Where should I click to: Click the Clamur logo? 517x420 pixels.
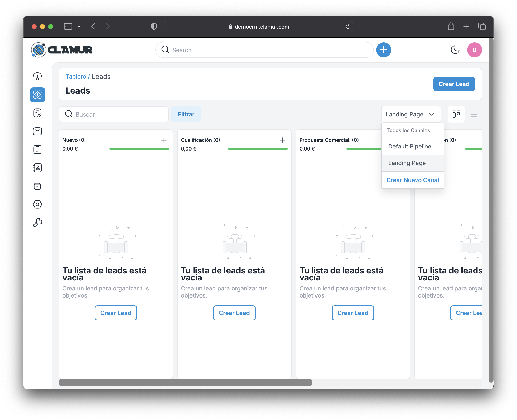click(x=62, y=50)
